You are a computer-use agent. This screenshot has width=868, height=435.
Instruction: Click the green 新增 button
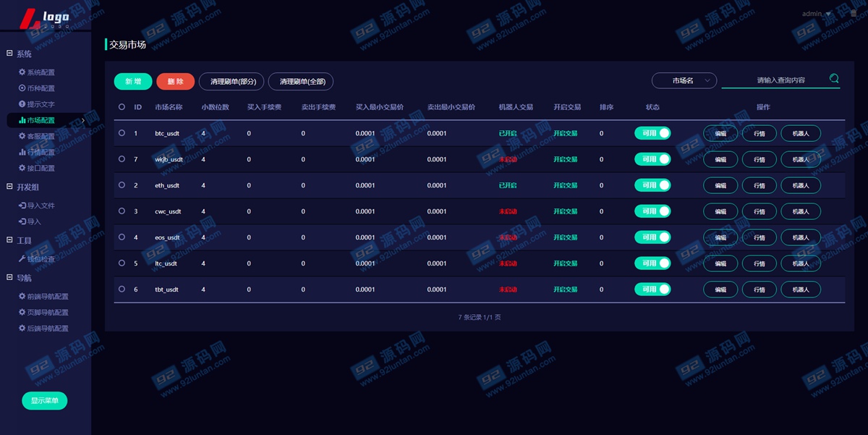(x=133, y=82)
